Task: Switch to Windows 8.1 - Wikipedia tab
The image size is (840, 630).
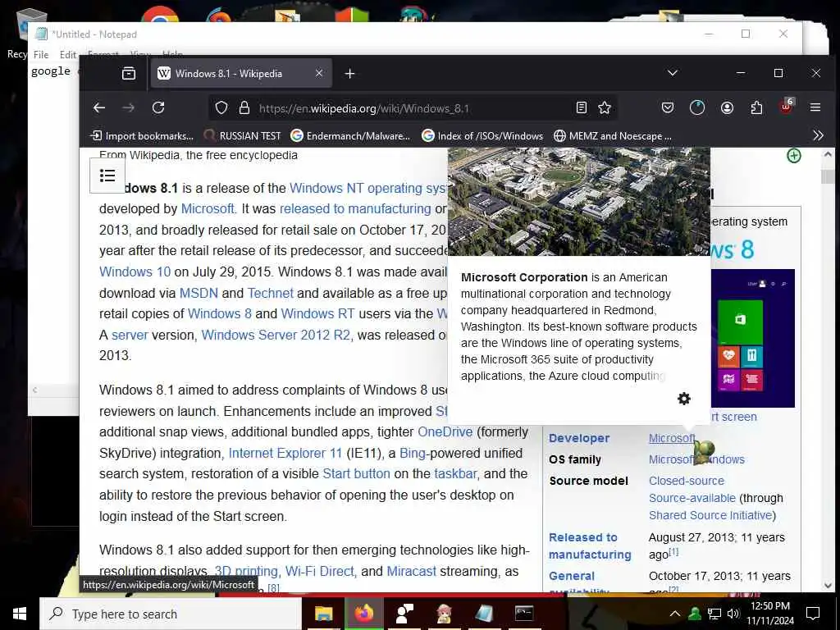Action: [x=241, y=73]
